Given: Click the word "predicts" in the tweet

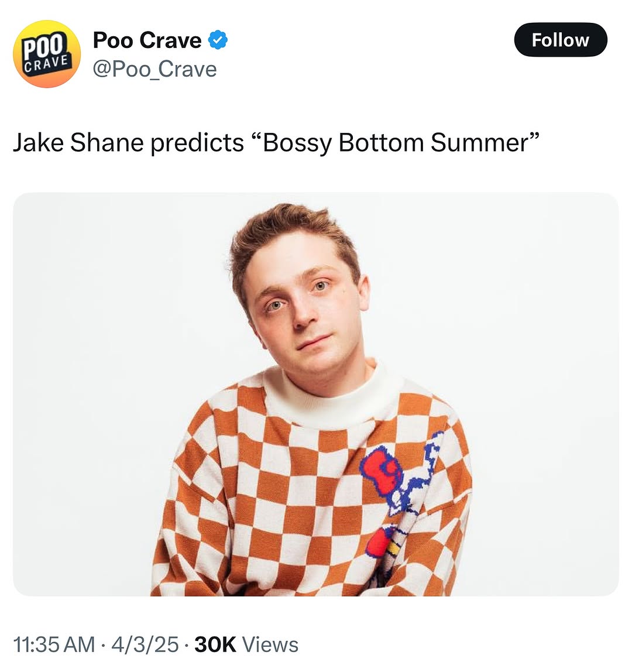Looking at the screenshot, I should pos(197,143).
